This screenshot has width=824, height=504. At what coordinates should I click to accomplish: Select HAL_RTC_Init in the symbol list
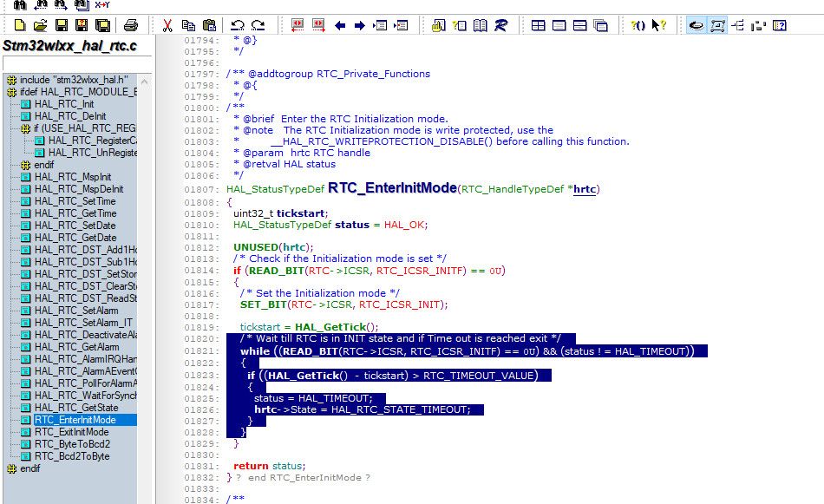(64, 104)
